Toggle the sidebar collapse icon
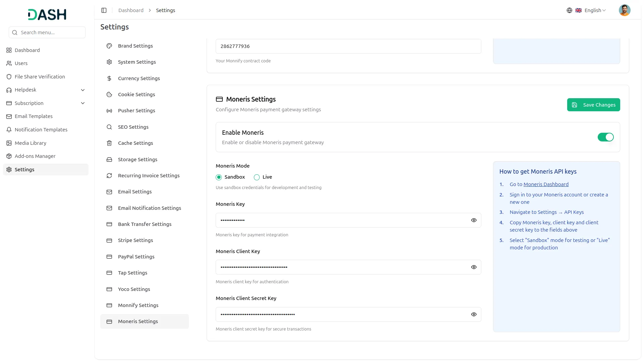The width and height of the screenshot is (644, 362). pos(104,10)
